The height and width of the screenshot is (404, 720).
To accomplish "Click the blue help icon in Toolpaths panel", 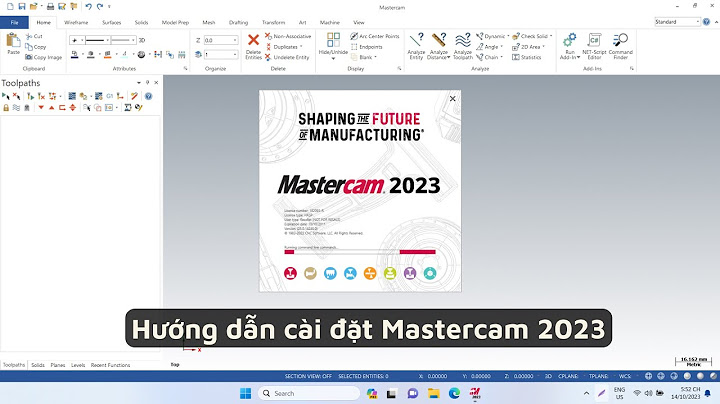I will [x=148, y=96].
